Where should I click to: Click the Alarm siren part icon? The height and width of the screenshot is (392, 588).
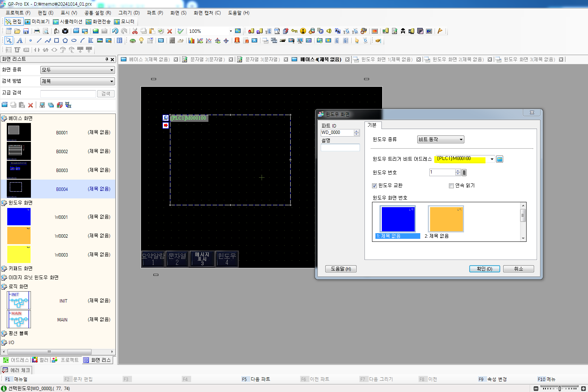click(237, 40)
